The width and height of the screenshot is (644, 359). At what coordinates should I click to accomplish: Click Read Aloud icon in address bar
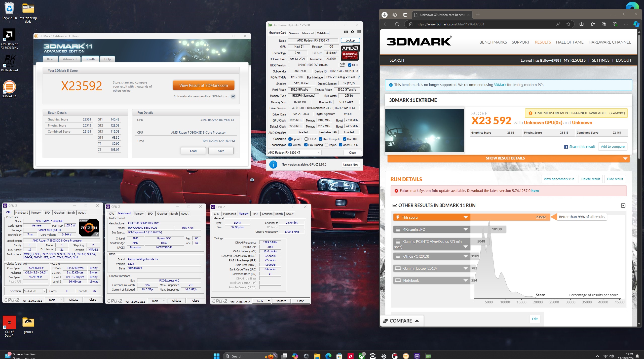[x=558, y=24]
